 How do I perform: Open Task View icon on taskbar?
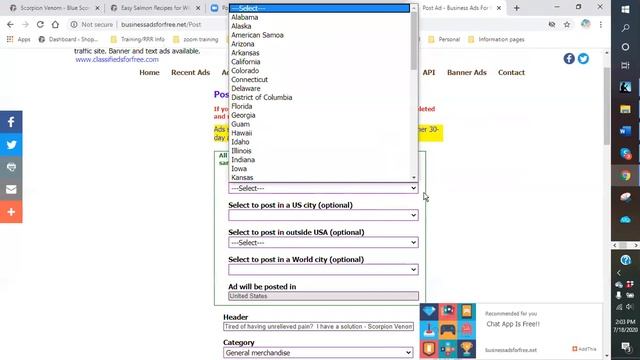pos(625,65)
